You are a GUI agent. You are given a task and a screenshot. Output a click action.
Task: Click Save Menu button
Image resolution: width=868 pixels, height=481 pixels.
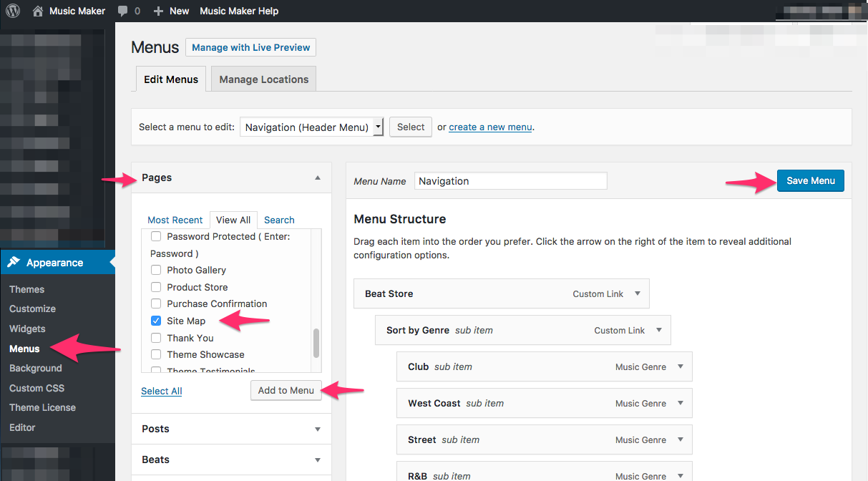point(811,180)
